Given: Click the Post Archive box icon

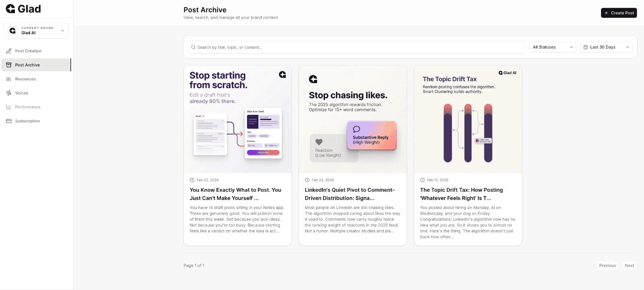Looking at the screenshot, I should pyautogui.click(x=9, y=65).
